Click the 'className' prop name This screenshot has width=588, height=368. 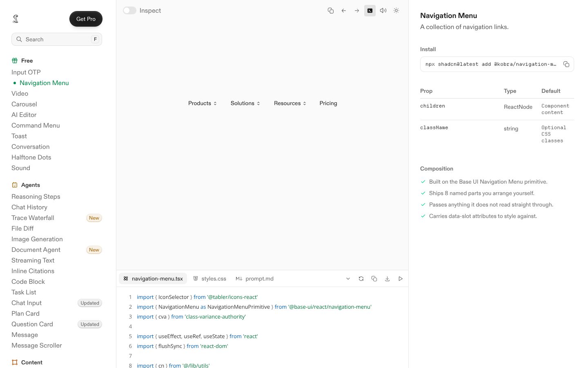click(x=434, y=128)
